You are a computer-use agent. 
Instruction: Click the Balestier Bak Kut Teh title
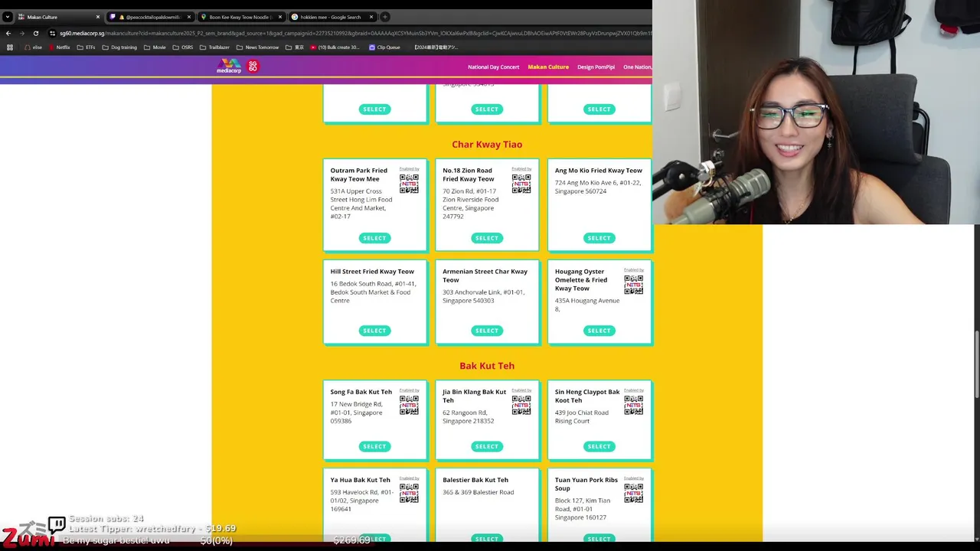click(x=475, y=480)
